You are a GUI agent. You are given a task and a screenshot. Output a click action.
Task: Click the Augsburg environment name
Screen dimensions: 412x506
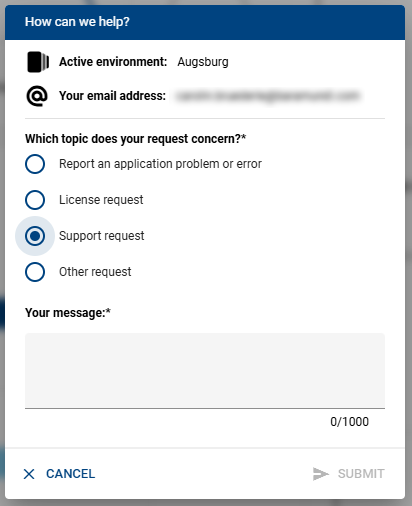[x=203, y=62]
